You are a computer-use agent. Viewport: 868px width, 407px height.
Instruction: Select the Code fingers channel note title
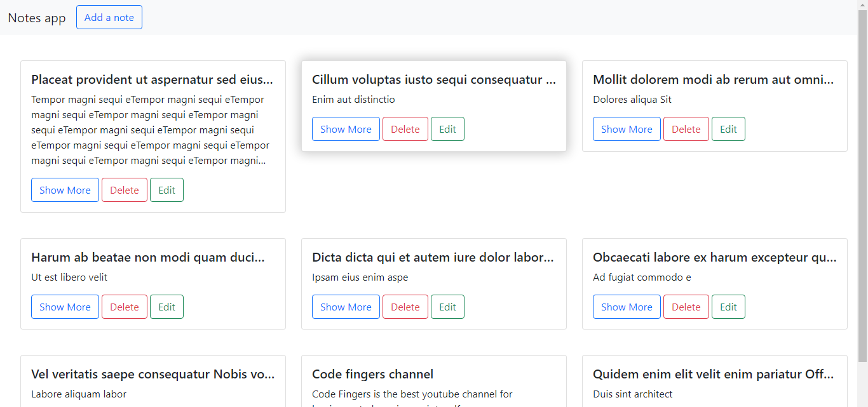tap(373, 374)
